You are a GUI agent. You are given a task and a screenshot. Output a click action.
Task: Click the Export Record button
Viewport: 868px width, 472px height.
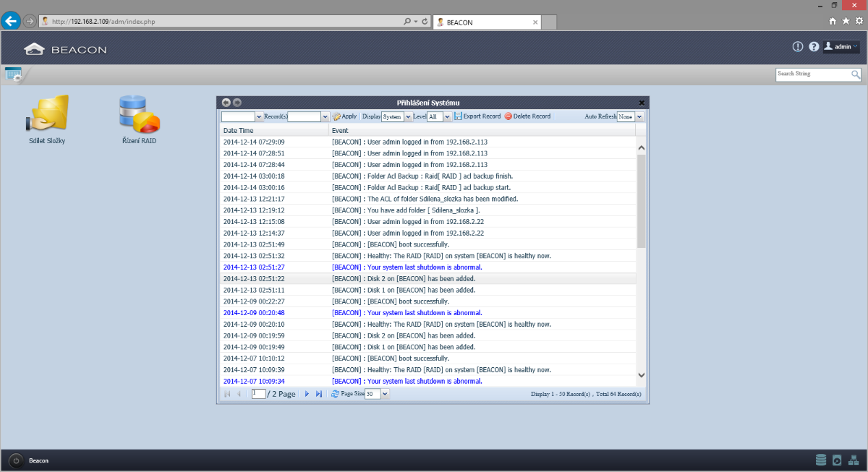tap(477, 116)
